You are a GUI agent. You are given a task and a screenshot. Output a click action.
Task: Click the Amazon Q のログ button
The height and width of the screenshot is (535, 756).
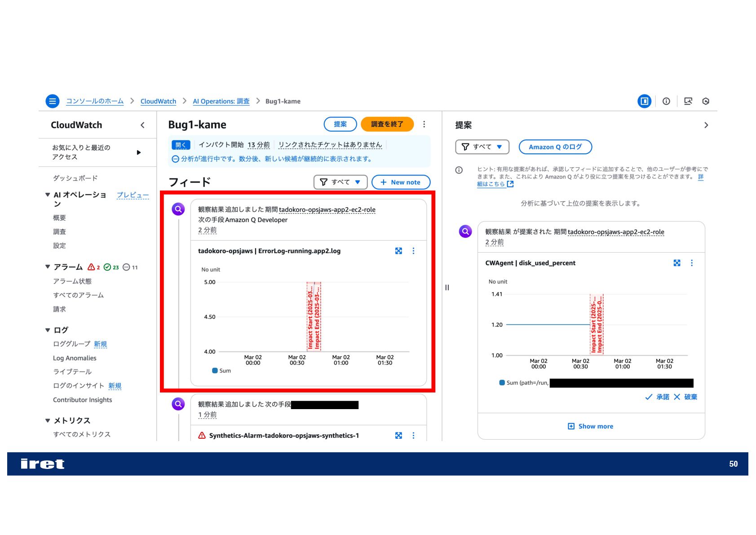point(555,147)
